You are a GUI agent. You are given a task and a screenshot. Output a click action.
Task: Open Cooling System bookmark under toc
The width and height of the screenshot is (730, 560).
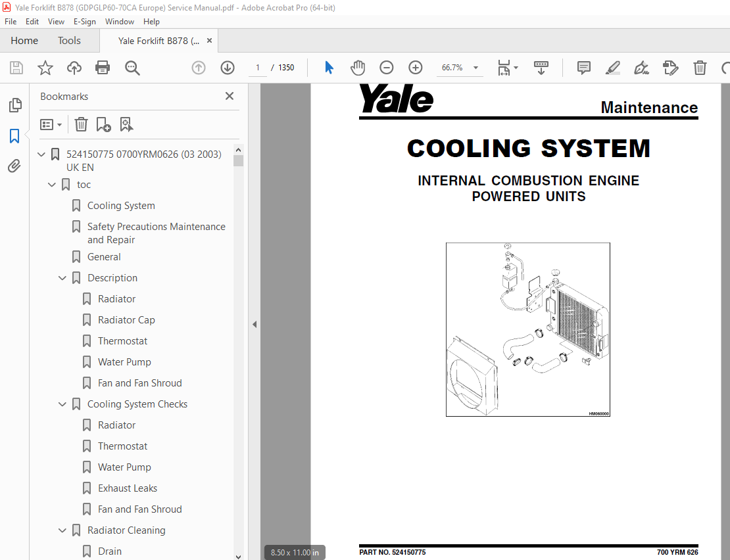coord(121,206)
